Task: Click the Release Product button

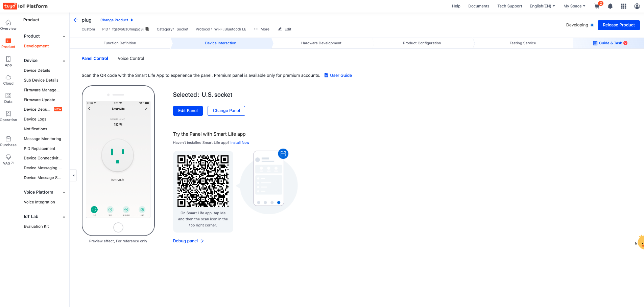Action: click(619, 25)
